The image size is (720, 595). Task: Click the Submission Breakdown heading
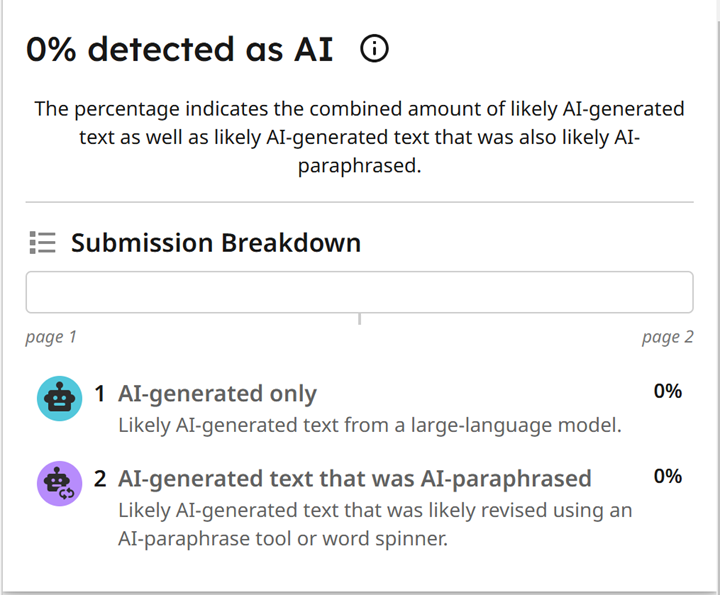click(x=216, y=242)
